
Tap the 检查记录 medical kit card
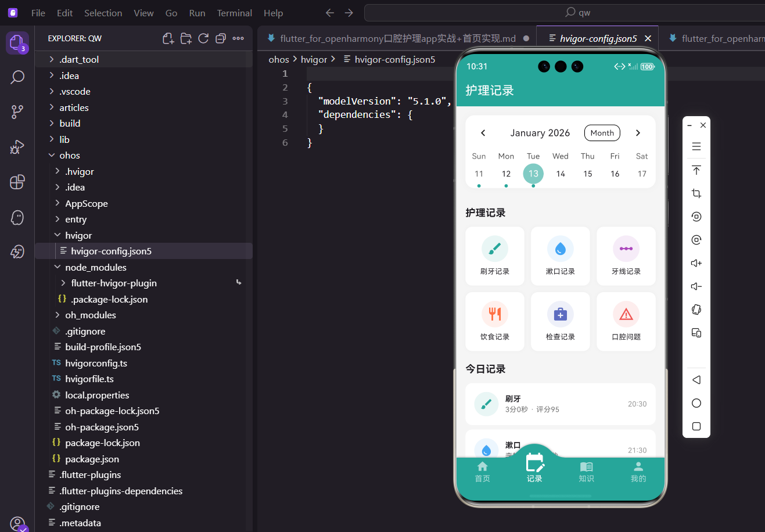(561, 322)
